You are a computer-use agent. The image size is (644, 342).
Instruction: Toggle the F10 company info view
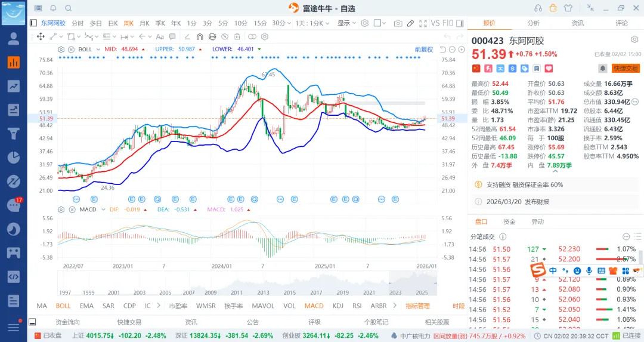coord(448,23)
